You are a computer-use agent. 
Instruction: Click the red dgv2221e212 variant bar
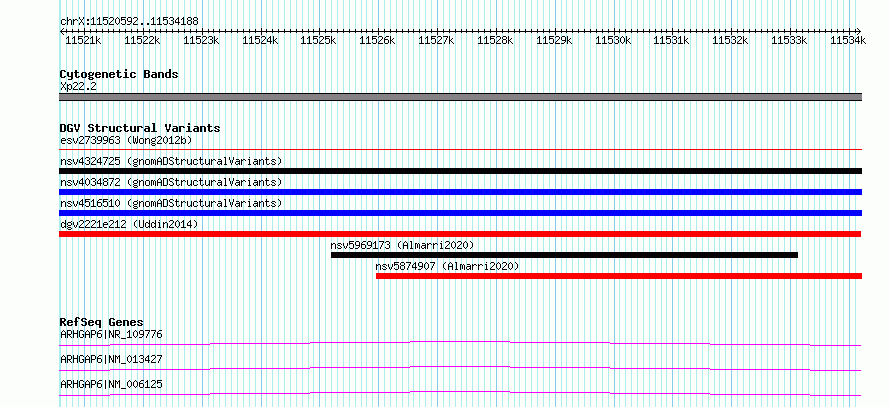[460, 234]
